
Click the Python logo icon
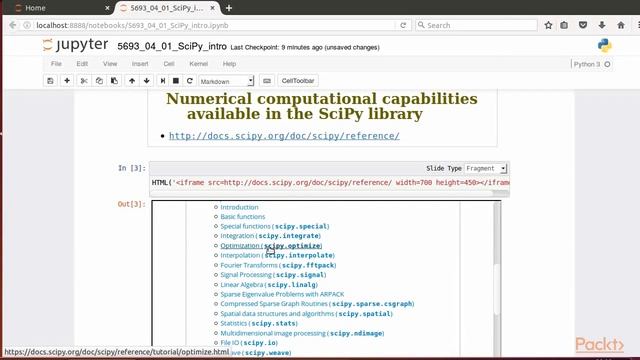[x=604, y=46]
